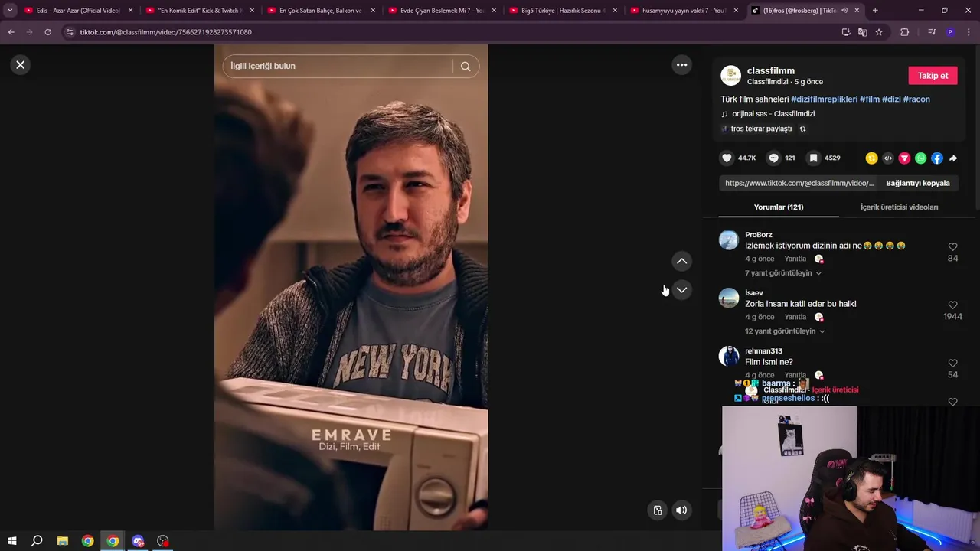Switch to the "Big5 Türkiye" tab

tap(563, 11)
